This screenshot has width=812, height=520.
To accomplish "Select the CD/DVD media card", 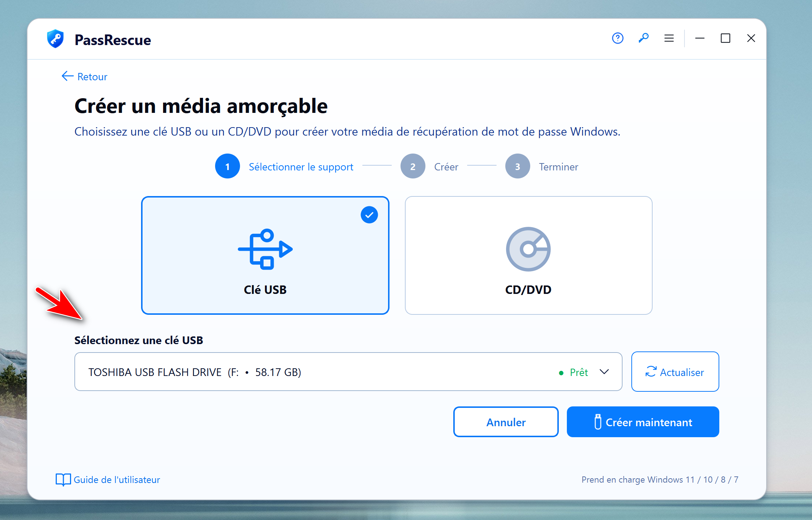I will (x=528, y=255).
